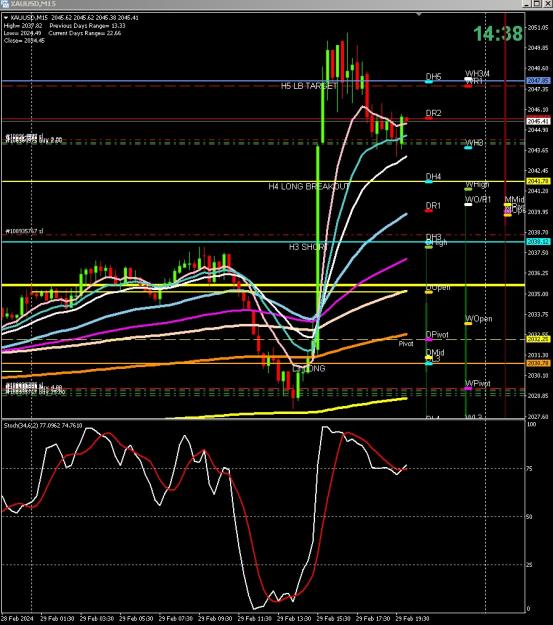
Task: Open the dropdown arrow beside XAUUSD,M15
Action: 6,18
